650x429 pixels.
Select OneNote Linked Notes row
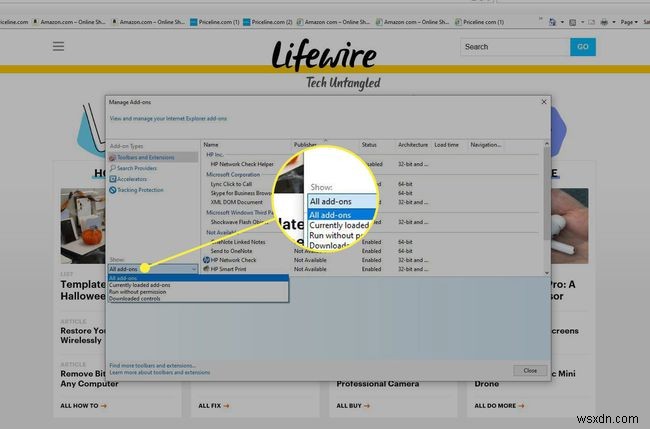238,242
